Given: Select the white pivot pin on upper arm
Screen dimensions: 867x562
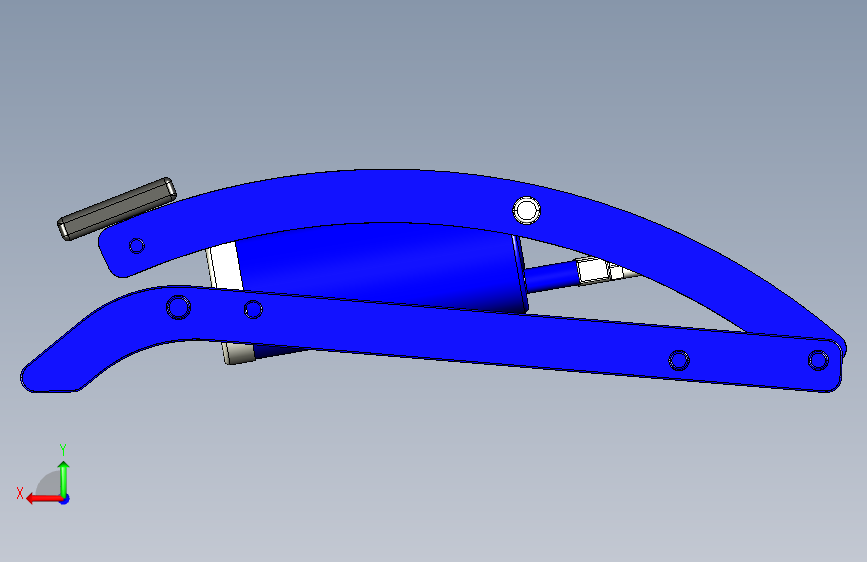Looking at the screenshot, I should click(526, 210).
